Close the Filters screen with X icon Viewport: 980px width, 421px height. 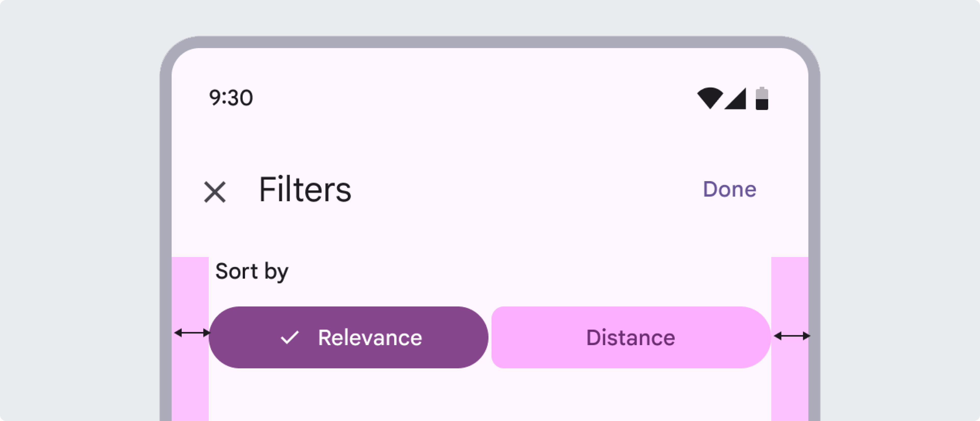coord(215,192)
